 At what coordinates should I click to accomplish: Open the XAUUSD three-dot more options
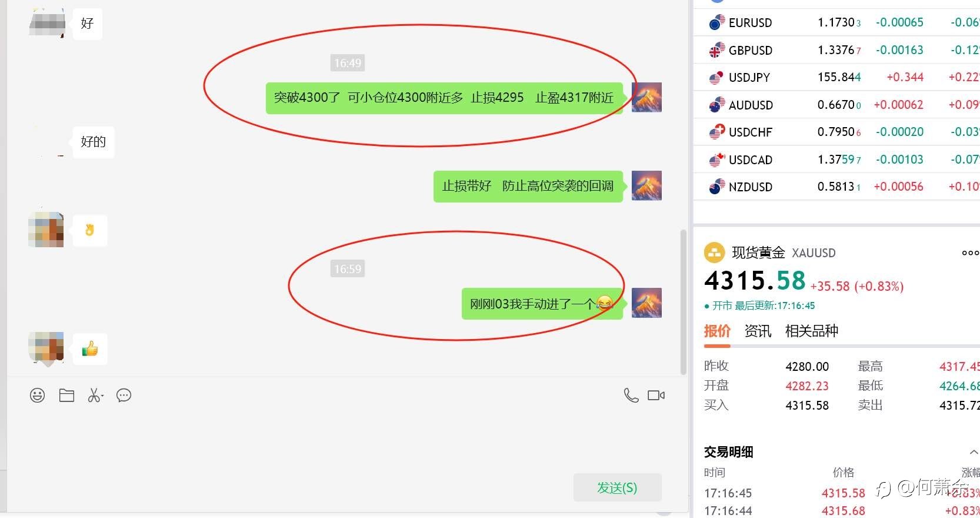pyautogui.click(x=970, y=253)
